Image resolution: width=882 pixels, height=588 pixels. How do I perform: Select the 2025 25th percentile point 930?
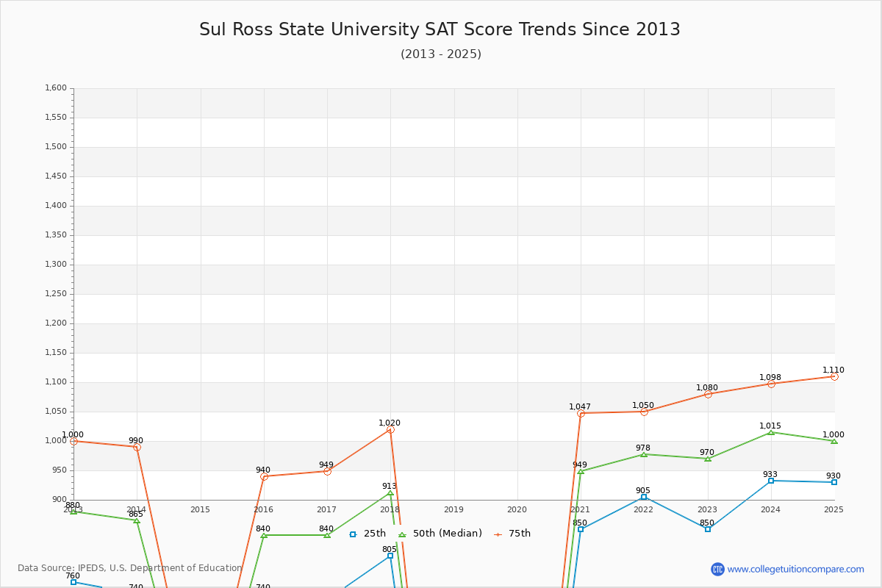834,482
